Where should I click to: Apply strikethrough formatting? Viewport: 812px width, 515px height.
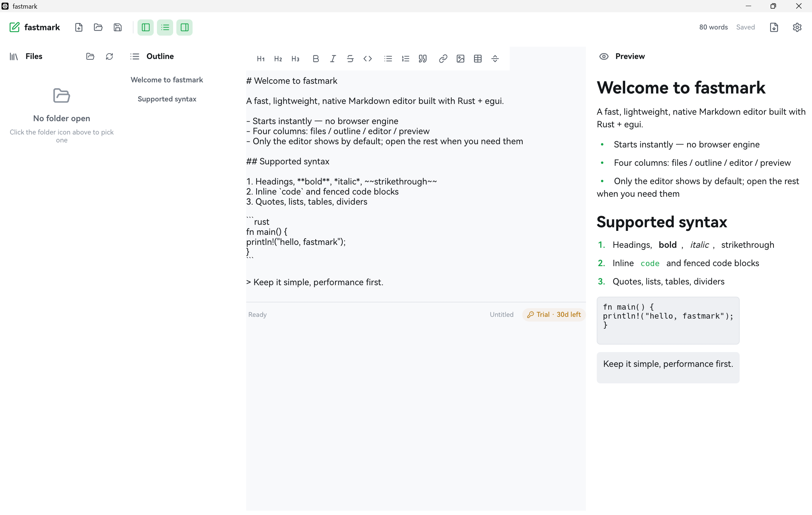tap(350, 59)
